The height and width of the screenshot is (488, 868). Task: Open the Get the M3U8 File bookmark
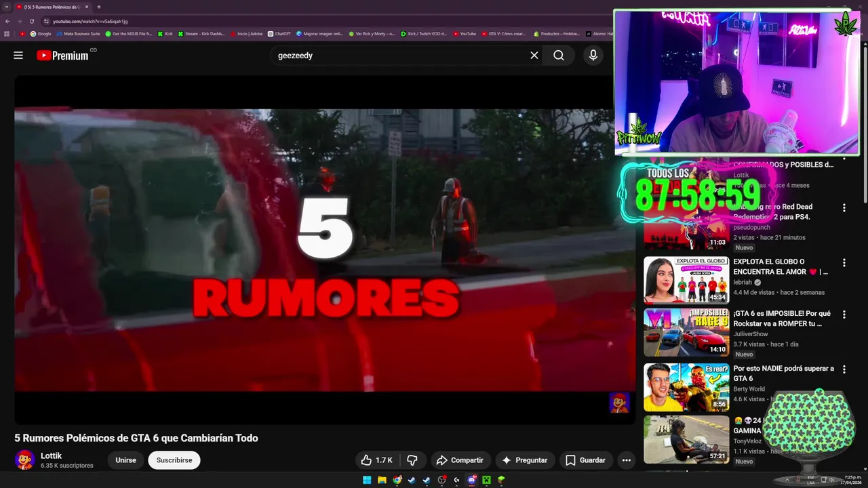pyautogui.click(x=129, y=33)
